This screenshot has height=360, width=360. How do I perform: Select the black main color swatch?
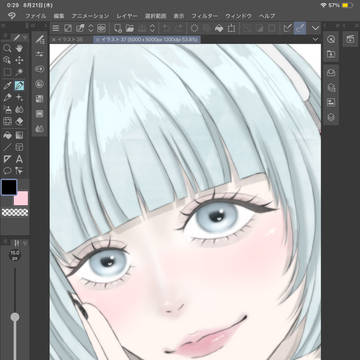(9, 187)
